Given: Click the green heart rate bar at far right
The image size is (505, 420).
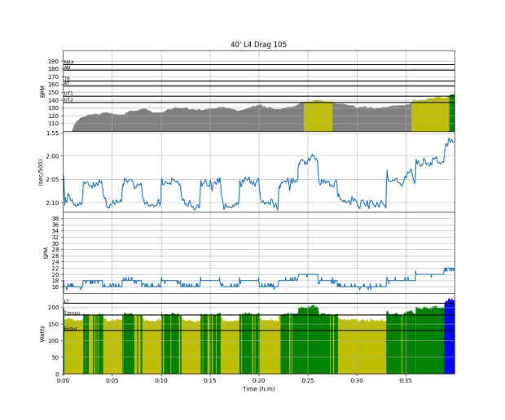Looking at the screenshot, I should [452, 113].
